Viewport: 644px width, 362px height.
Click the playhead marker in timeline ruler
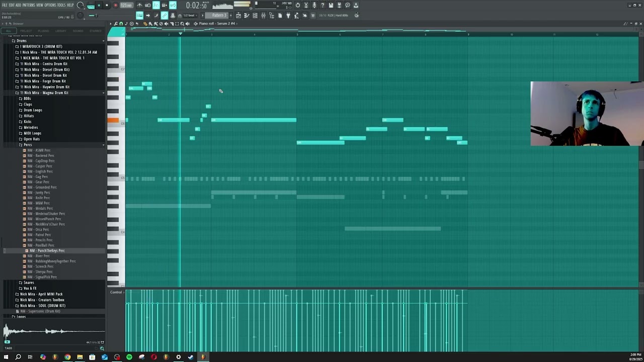(x=180, y=34)
